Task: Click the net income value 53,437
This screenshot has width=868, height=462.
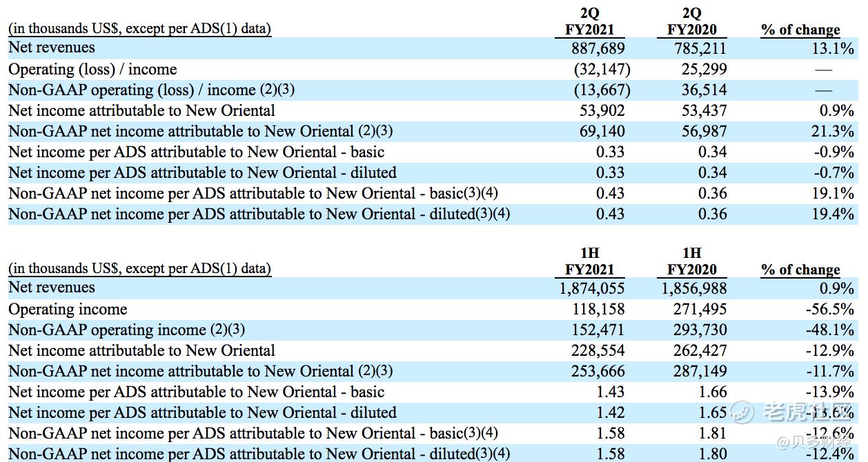Action: (x=704, y=110)
